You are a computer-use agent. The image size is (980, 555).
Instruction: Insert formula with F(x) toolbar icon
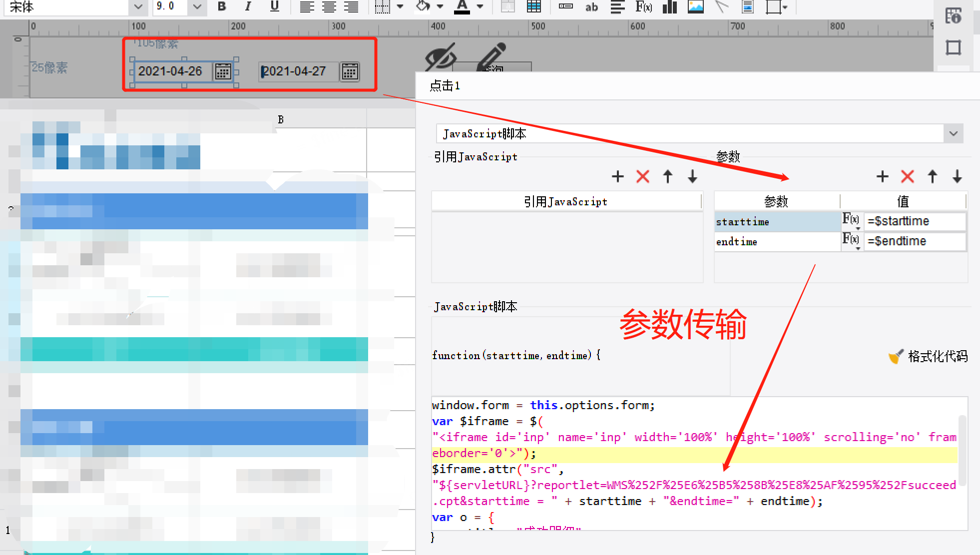644,6
